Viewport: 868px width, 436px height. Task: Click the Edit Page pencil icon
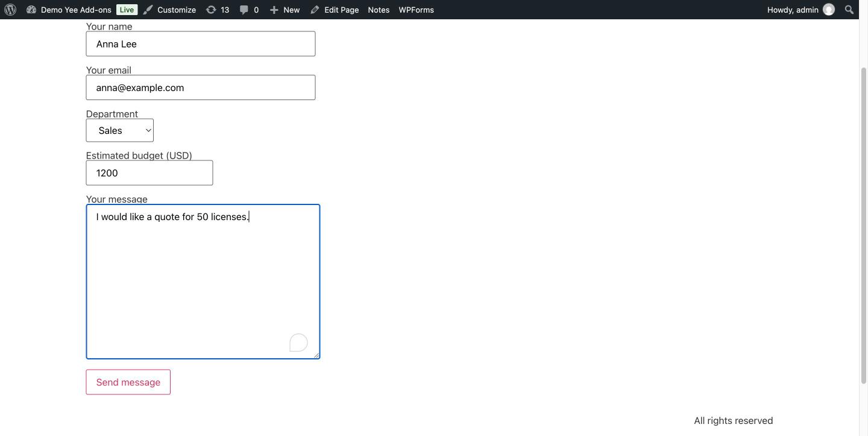315,10
